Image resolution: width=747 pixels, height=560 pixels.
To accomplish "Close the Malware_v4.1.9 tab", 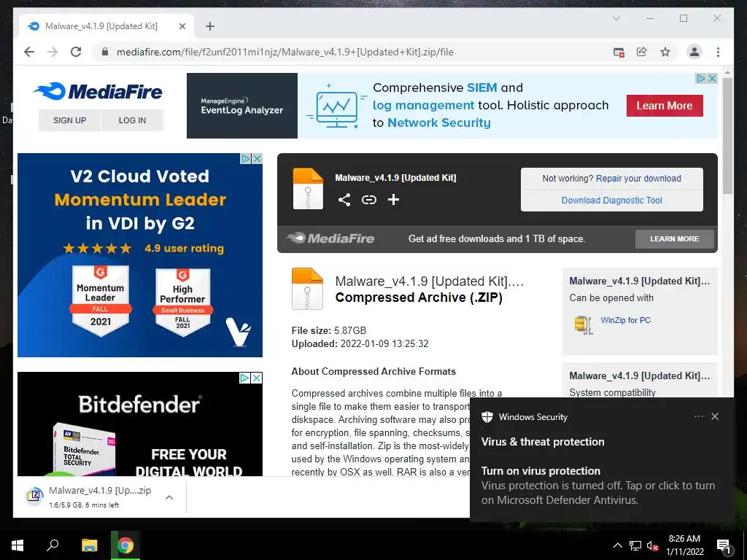I will tap(182, 26).
